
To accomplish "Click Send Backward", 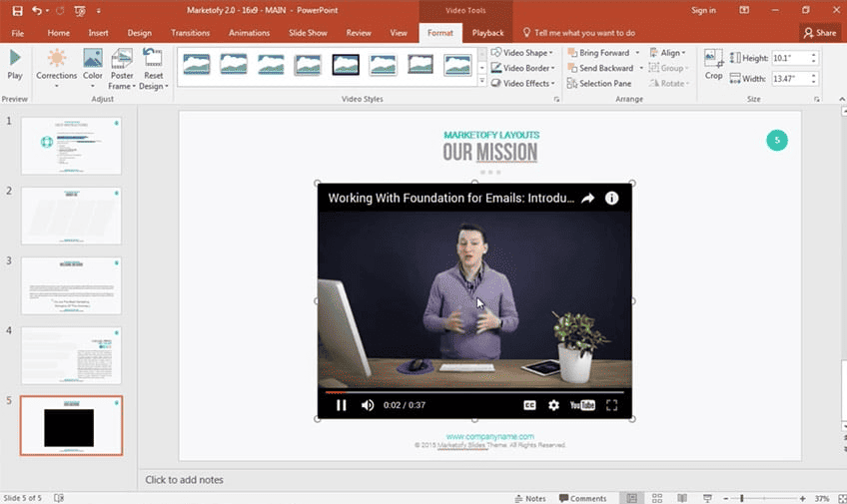I will pyautogui.click(x=600, y=68).
